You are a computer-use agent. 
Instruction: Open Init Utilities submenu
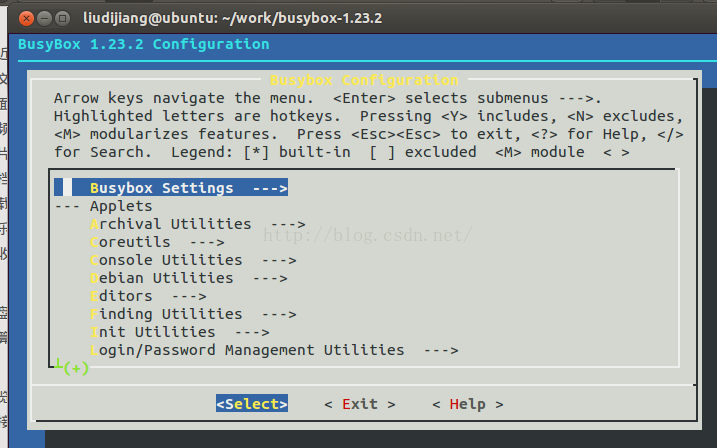(180, 332)
